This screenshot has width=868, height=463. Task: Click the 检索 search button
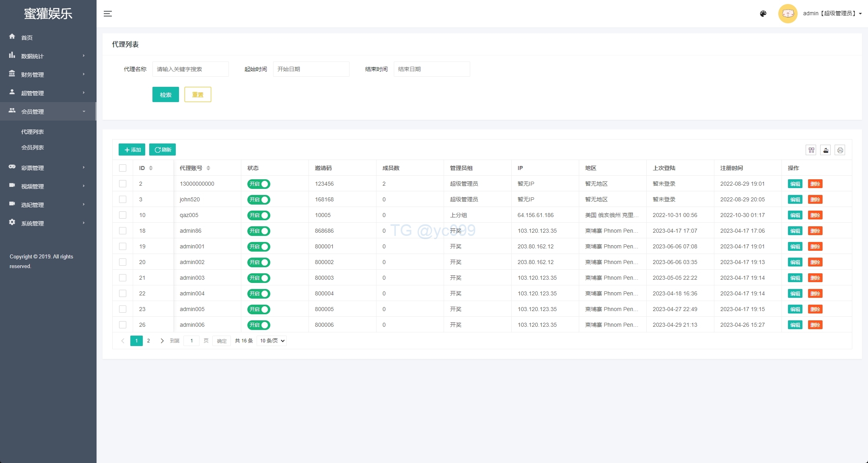tap(165, 95)
